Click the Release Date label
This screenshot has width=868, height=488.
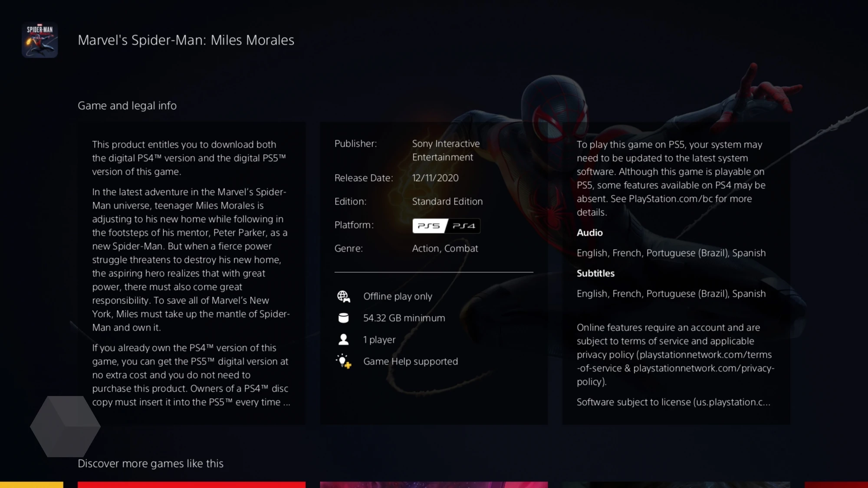tap(364, 178)
